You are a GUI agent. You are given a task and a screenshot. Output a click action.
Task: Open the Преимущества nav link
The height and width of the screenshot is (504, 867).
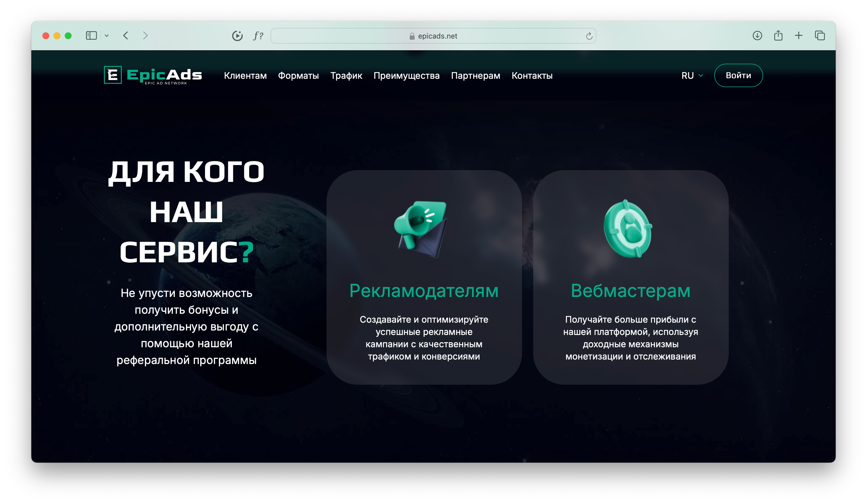406,75
